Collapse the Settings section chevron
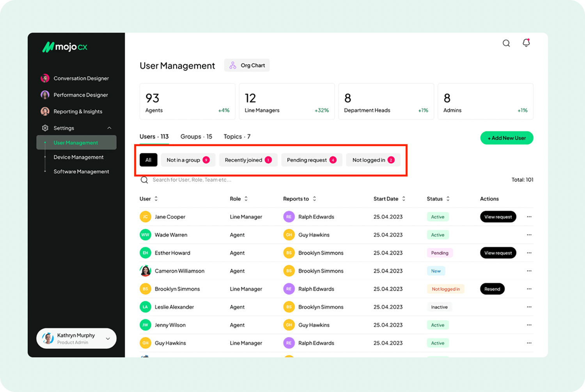585x392 pixels. point(109,128)
